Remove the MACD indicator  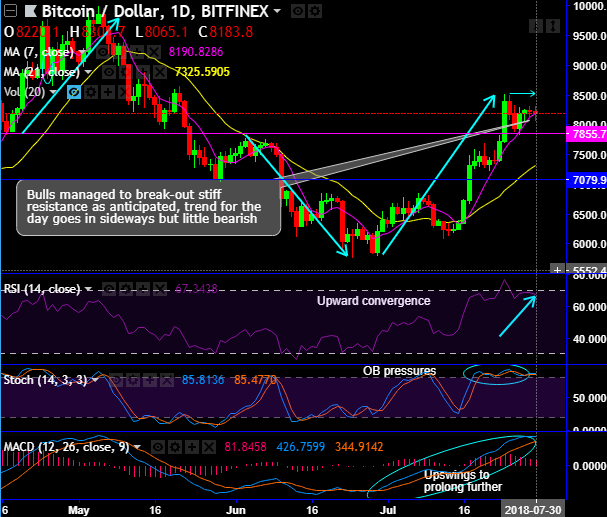(x=209, y=448)
